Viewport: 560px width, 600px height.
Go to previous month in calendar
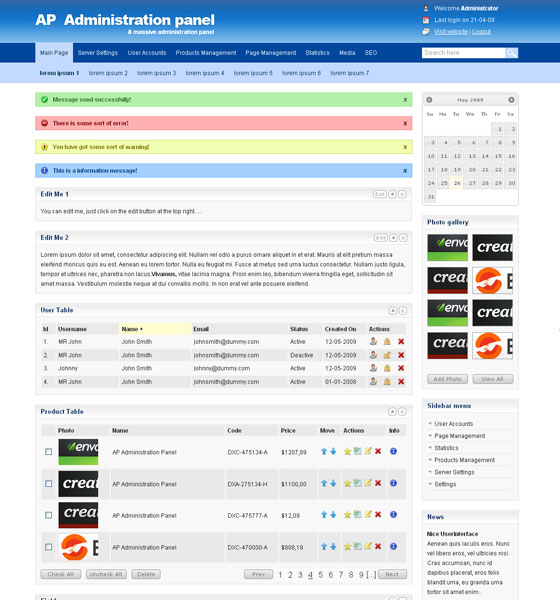coord(429,100)
